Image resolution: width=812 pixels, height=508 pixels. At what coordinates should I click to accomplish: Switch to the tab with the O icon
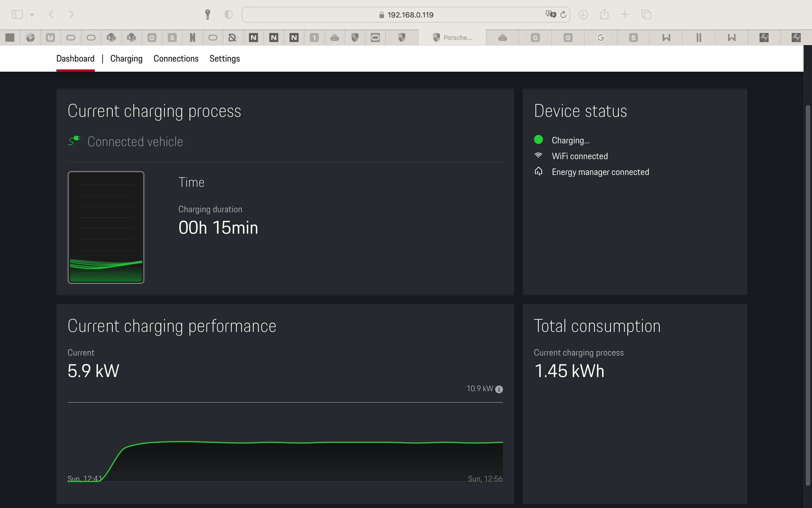pyautogui.click(x=152, y=38)
